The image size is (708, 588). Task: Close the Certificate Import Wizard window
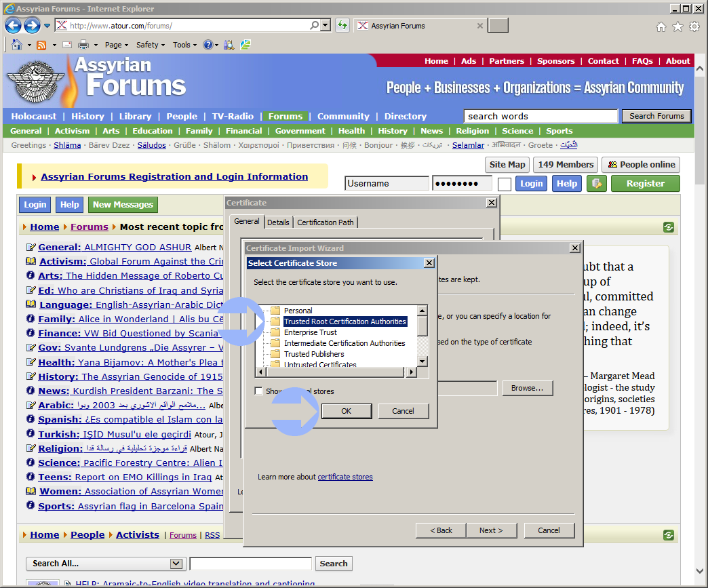(x=575, y=248)
